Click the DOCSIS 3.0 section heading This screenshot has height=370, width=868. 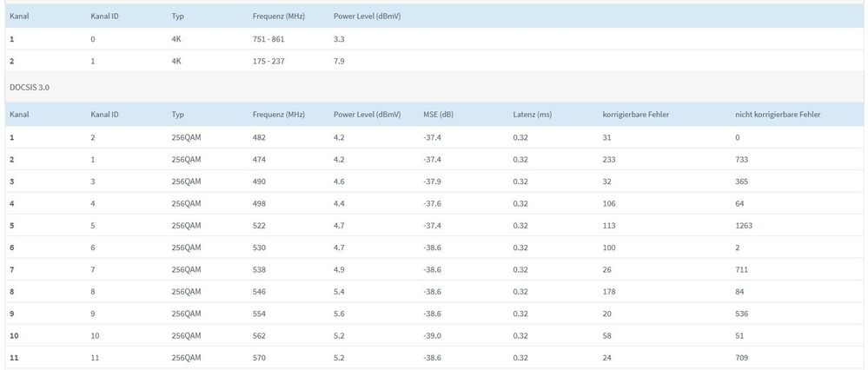[x=31, y=87]
